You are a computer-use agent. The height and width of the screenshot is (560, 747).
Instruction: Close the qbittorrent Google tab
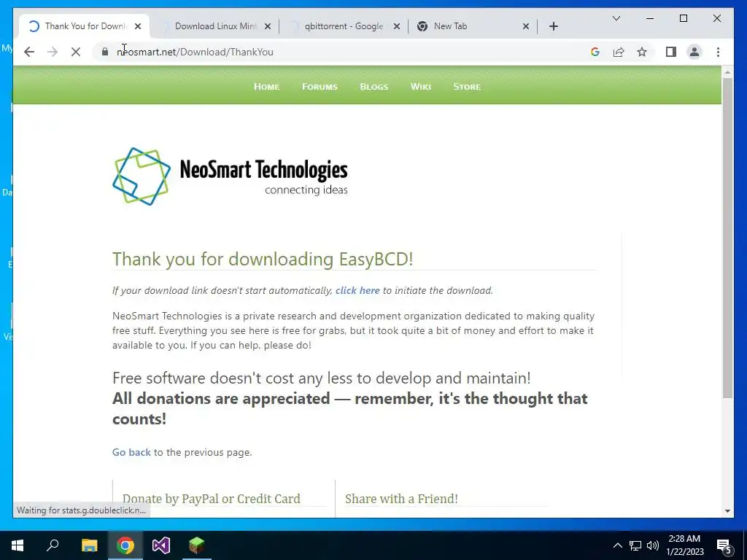pyautogui.click(x=396, y=26)
